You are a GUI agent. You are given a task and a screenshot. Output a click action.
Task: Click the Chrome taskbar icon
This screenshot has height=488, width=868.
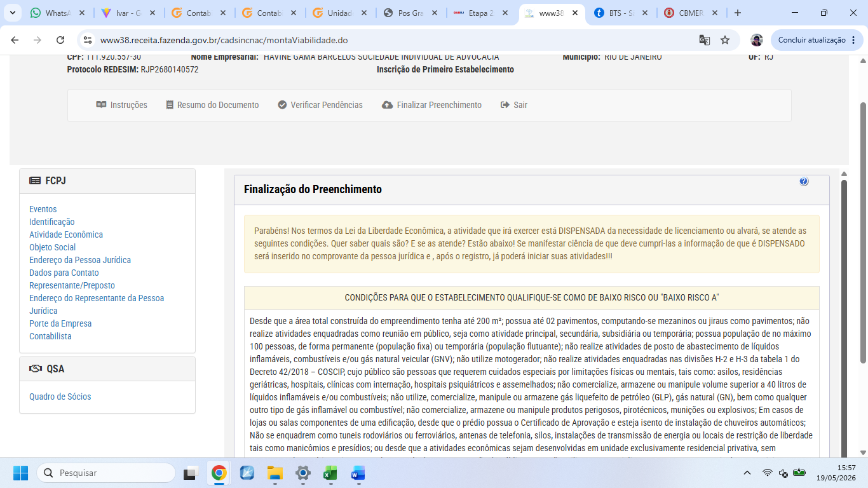219,473
